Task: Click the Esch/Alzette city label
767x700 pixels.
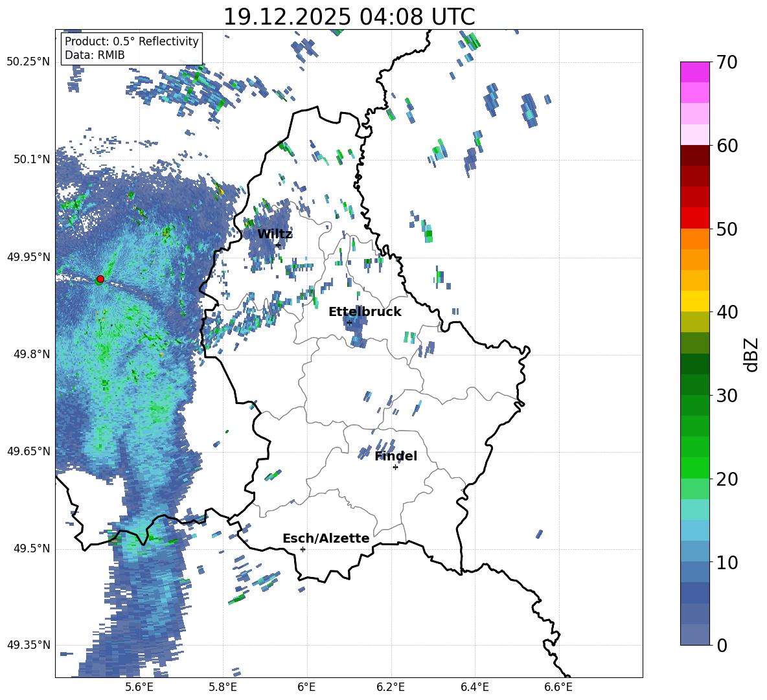Action: (326, 538)
